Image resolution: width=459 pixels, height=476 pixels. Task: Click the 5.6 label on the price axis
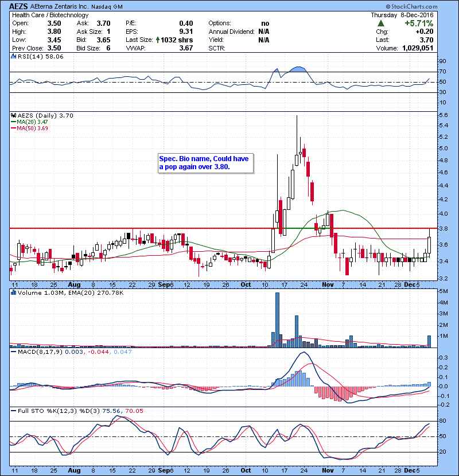(x=443, y=115)
